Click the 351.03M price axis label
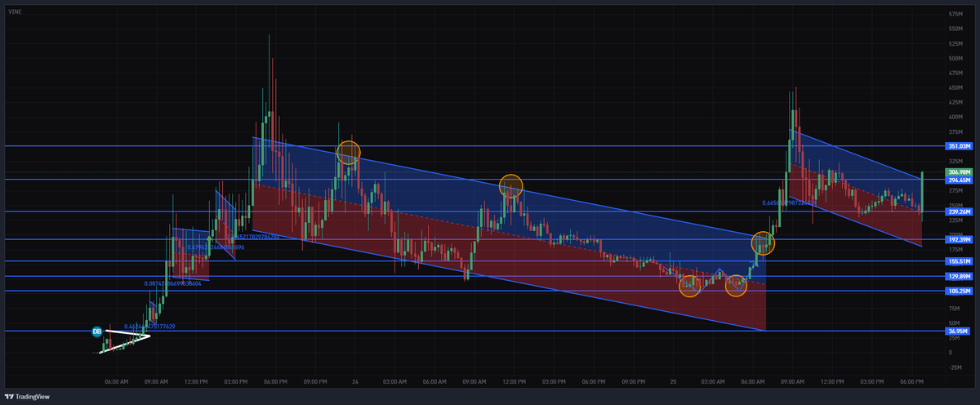The image size is (980, 405). point(958,146)
